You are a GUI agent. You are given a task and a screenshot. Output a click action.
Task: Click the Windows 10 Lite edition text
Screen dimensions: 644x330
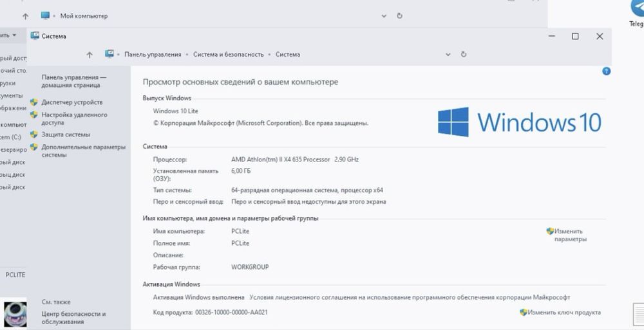click(175, 111)
